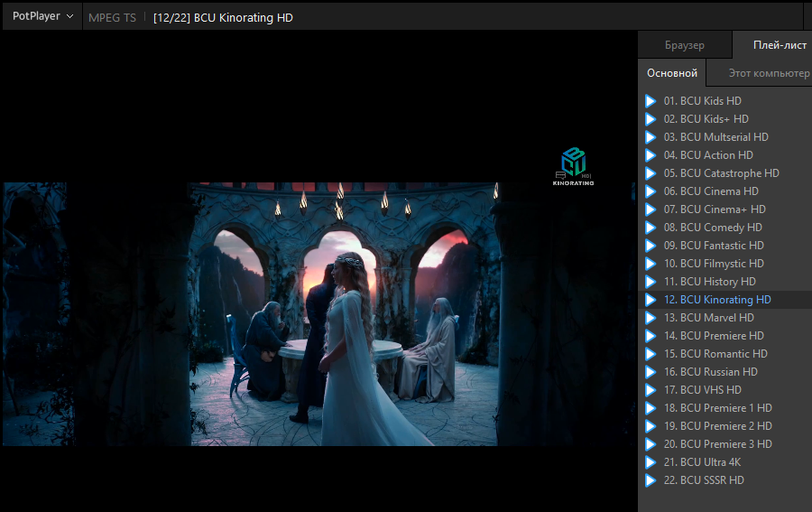Select '08. BCU Comedy HD' channel text
The image size is (812, 512).
pyautogui.click(x=713, y=228)
